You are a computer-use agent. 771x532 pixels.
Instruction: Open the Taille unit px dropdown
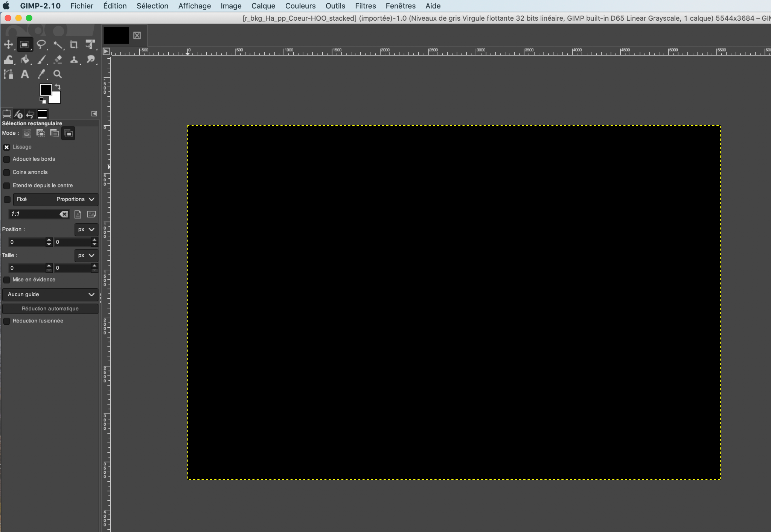pyautogui.click(x=86, y=255)
